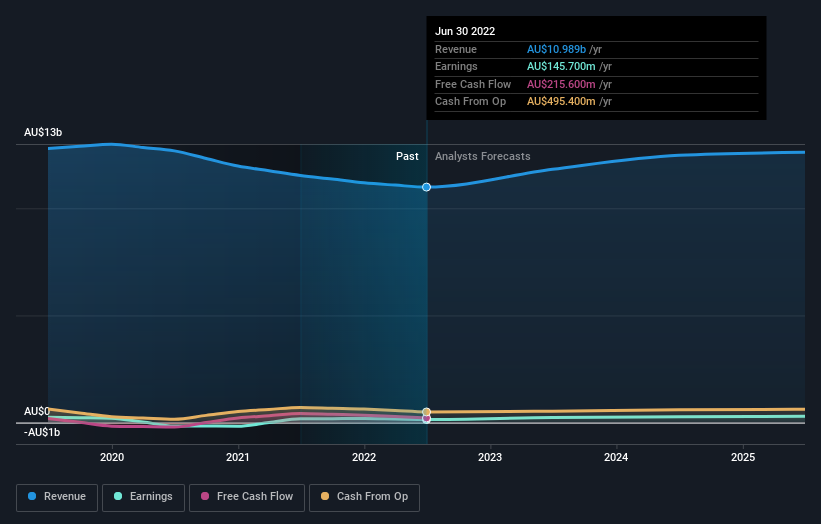Click the AU$0 y-axis label
Viewport: 821px width, 524px height.
pos(37,411)
